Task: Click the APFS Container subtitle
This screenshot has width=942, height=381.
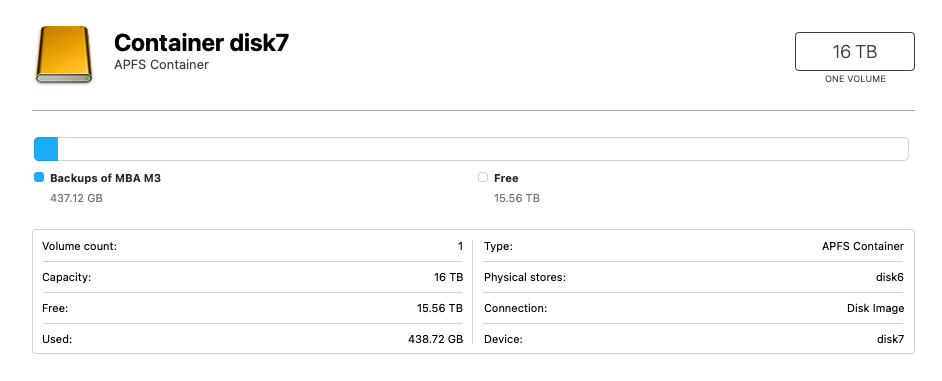Action: pyautogui.click(x=161, y=65)
